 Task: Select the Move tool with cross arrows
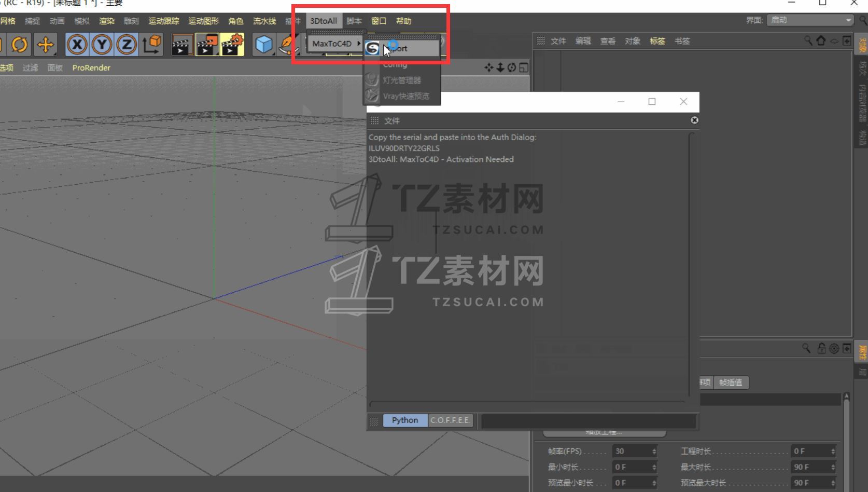click(45, 45)
